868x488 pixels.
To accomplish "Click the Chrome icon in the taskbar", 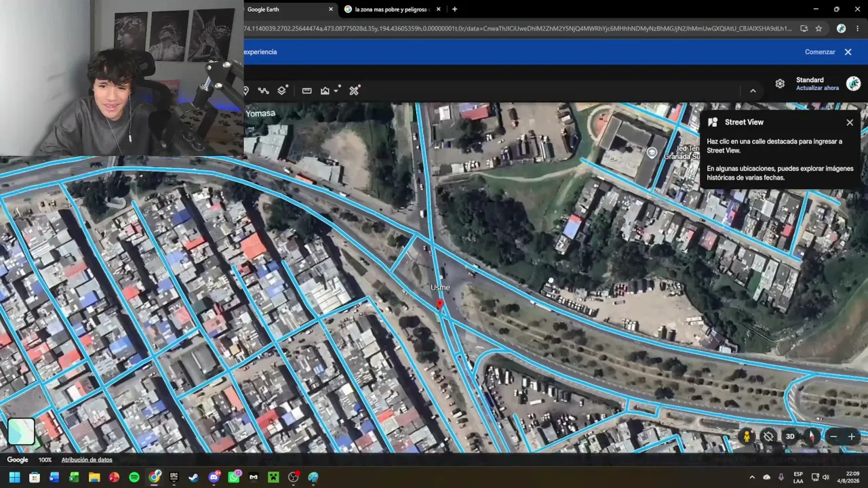I will point(155,477).
